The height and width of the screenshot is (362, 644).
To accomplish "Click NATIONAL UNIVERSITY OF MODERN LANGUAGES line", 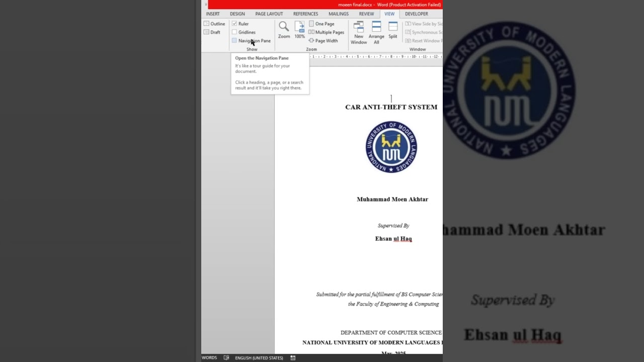I will click(x=372, y=343).
